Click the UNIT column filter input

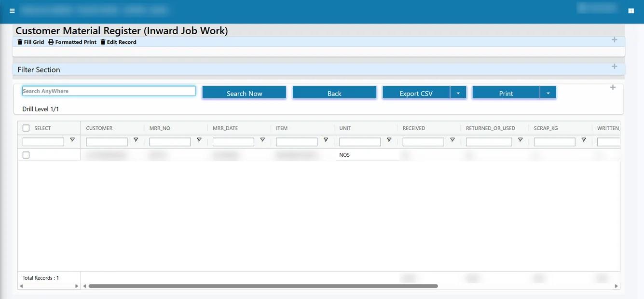point(360,142)
